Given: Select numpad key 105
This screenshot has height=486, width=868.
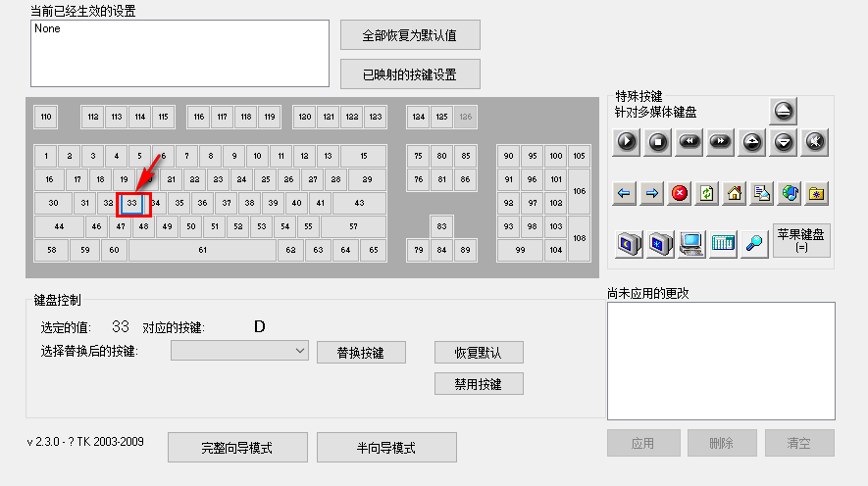Looking at the screenshot, I should tap(580, 156).
